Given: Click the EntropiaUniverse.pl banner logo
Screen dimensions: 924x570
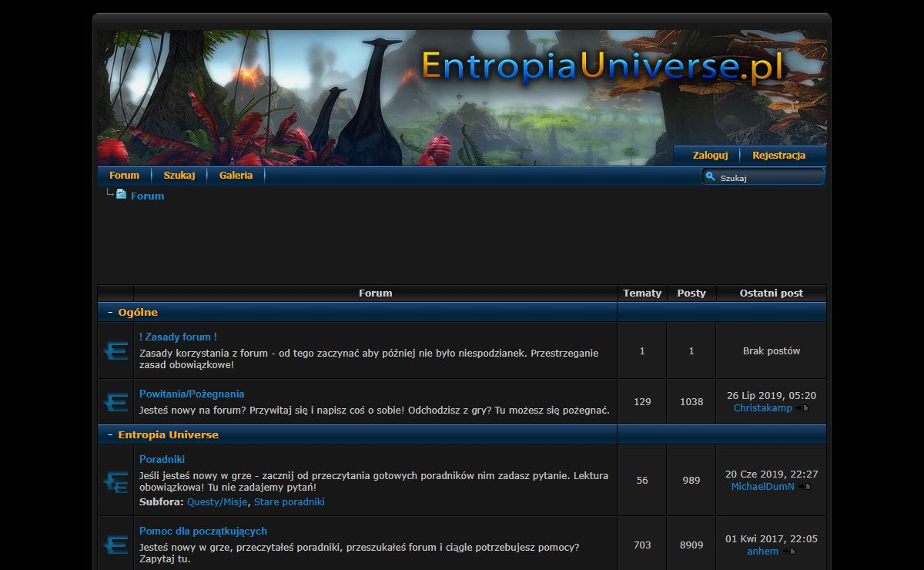Looking at the screenshot, I should coord(603,66).
